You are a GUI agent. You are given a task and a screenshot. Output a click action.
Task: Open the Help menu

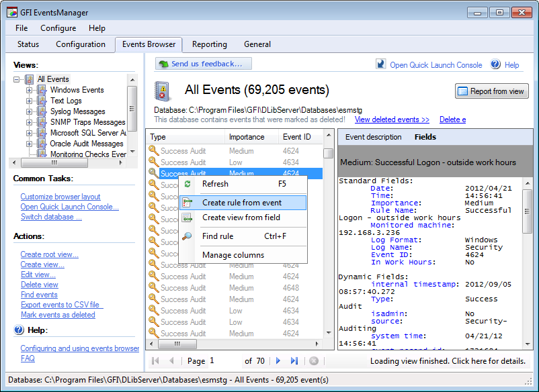point(97,28)
